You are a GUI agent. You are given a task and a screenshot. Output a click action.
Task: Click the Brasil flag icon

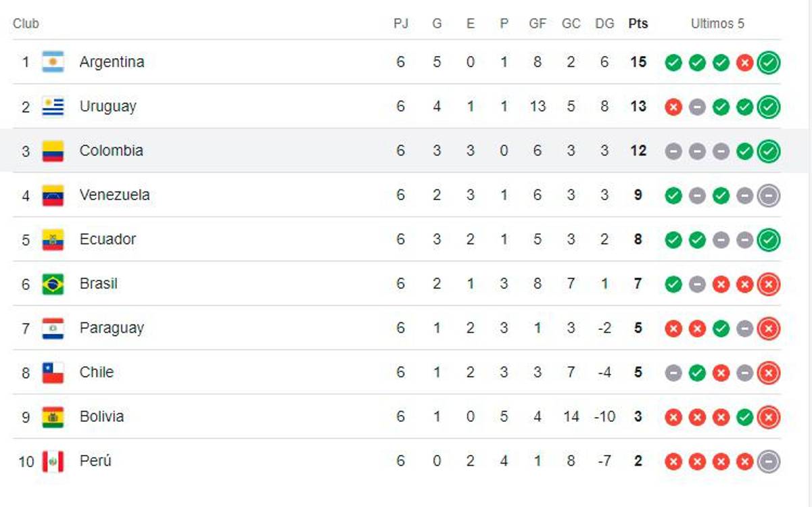click(x=53, y=284)
